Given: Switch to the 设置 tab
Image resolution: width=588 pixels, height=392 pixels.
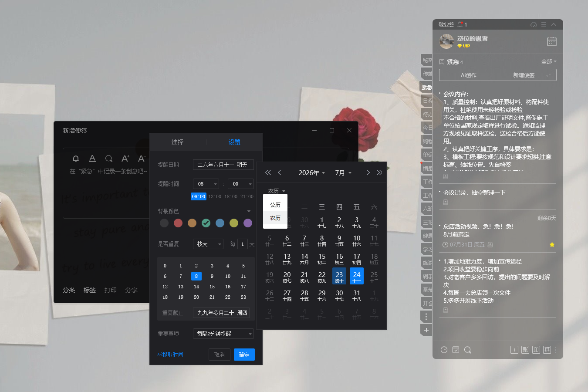Looking at the screenshot, I should click(x=234, y=142).
